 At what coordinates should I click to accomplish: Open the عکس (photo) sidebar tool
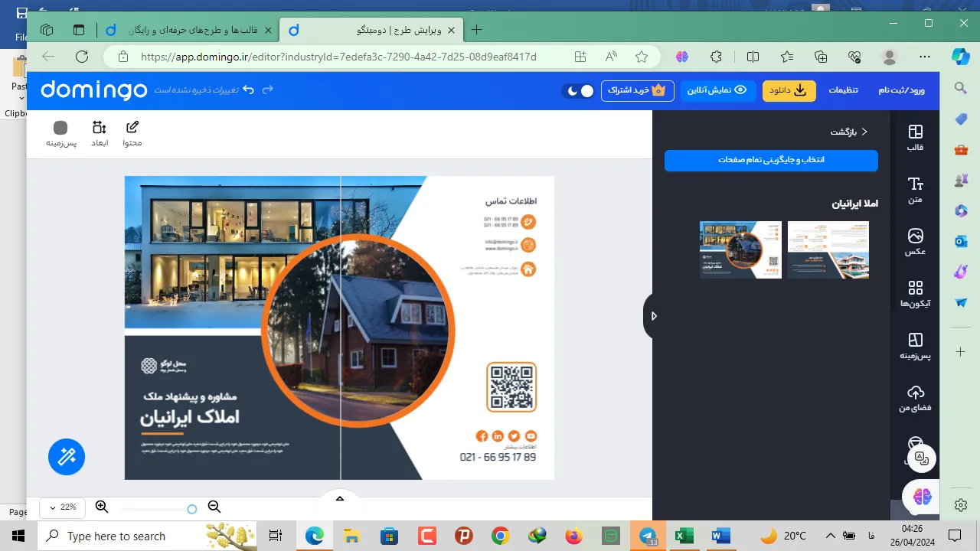click(915, 242)
